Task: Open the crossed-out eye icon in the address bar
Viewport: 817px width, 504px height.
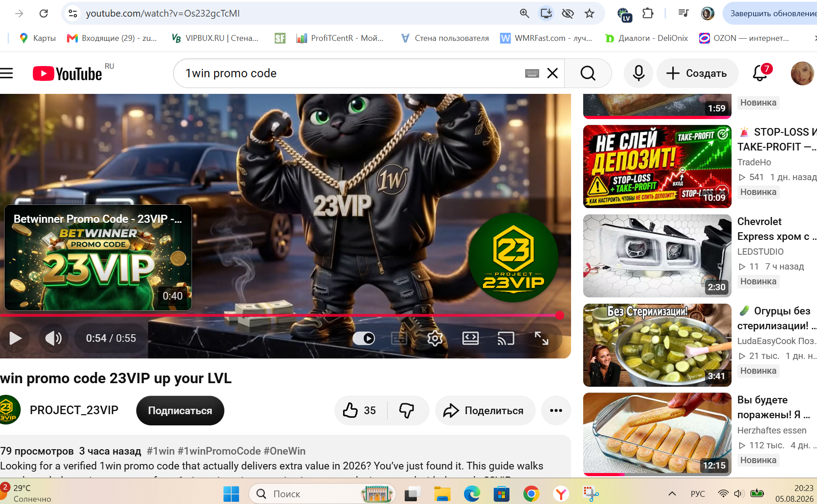Action: (x=567, y=13)
